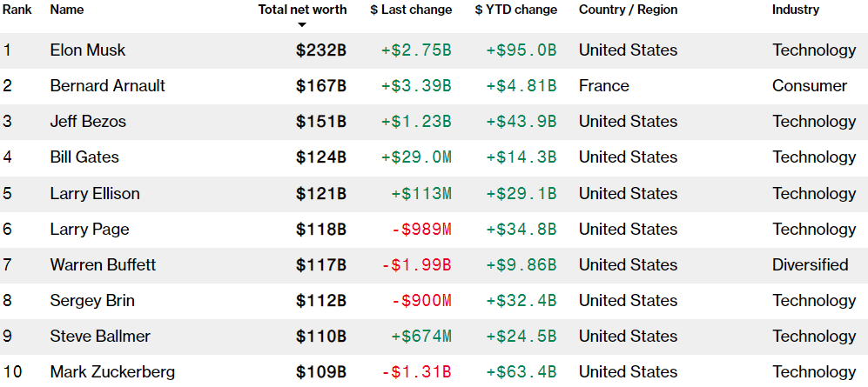Sort by $ YTD change header
868x387 pixels.
(x=516, y=10)
